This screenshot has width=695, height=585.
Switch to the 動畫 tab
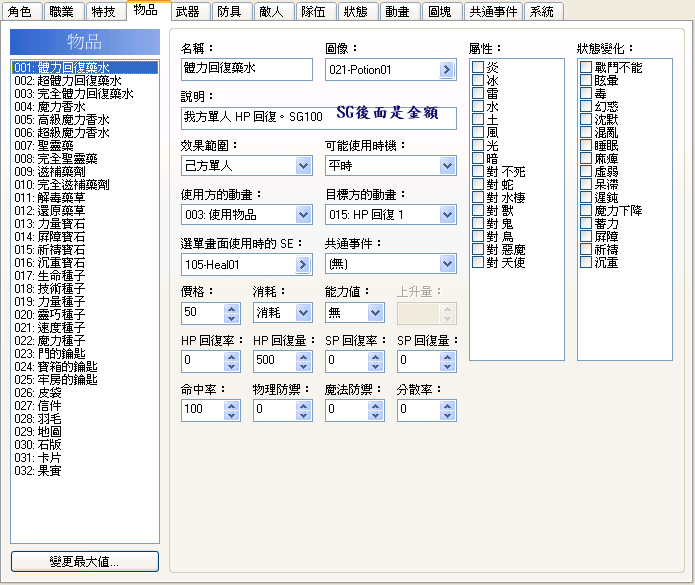coord(399,12)
